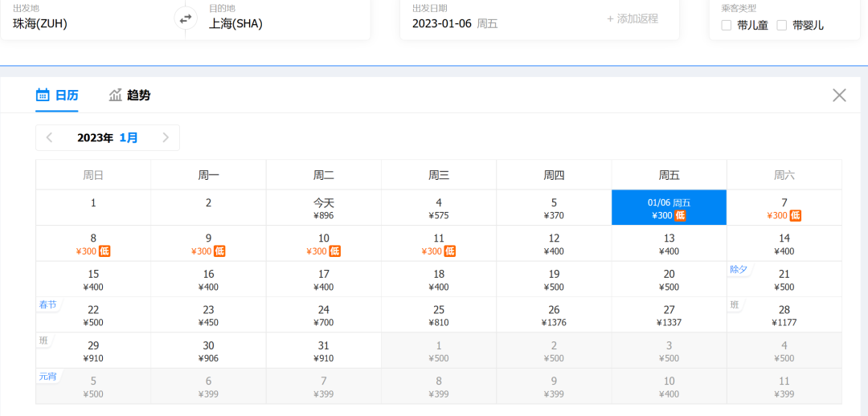Select January 17 priced ¥400
The width and height of the screenshot is (868, 416).
pyautogui.click(x=323, y=279)
